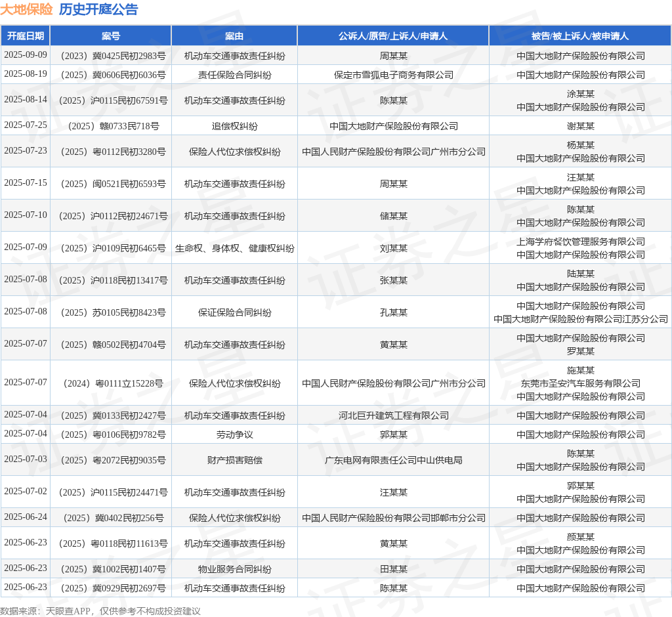
Task: Click the date 2025-07-15
Action: 26,183
